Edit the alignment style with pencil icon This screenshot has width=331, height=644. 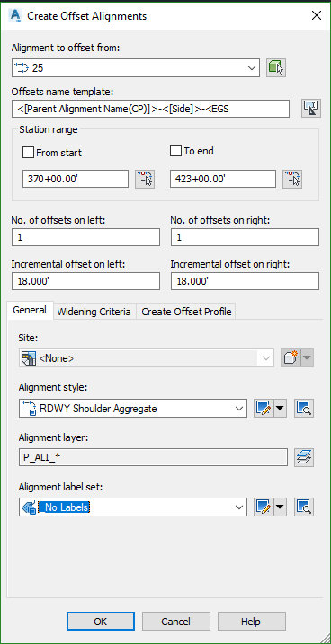[264, 409]
